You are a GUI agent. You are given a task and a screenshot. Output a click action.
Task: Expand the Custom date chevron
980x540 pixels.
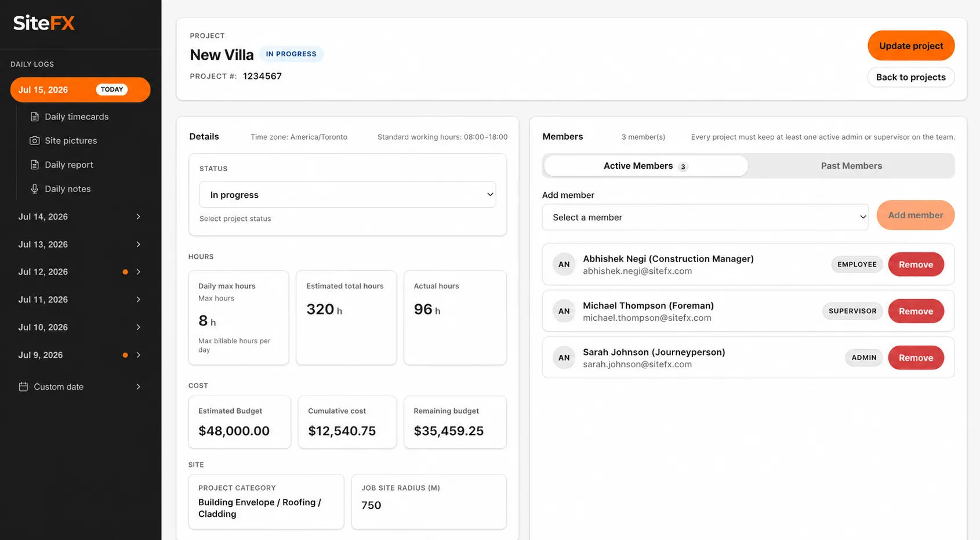pyautogui.click(x=138, y=386)
